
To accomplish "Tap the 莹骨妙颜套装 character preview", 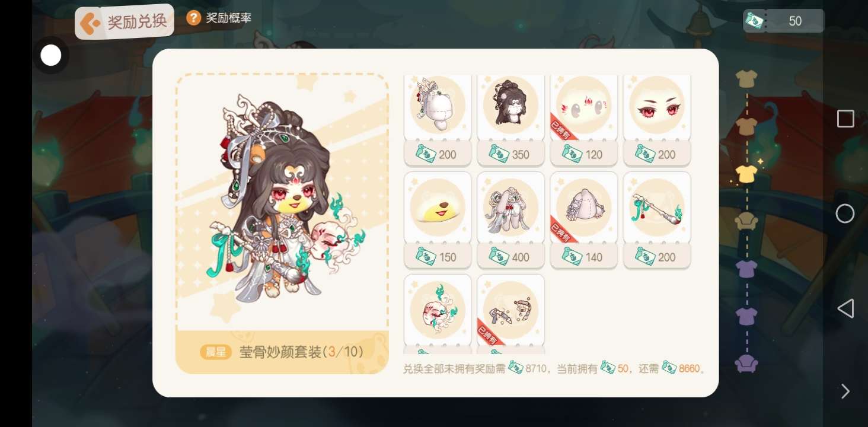I will (282, 202).
